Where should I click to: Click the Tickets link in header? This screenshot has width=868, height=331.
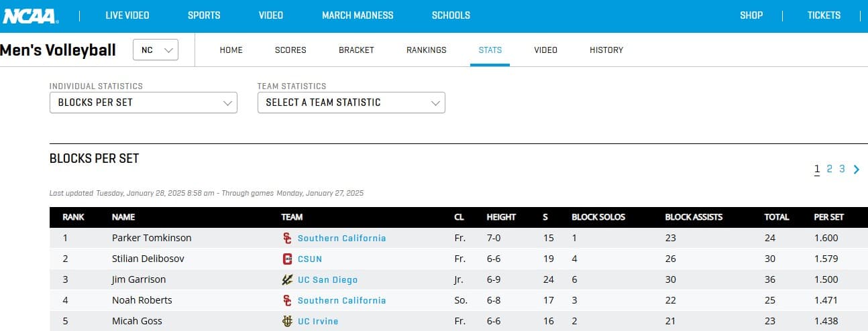pos(824,15)
